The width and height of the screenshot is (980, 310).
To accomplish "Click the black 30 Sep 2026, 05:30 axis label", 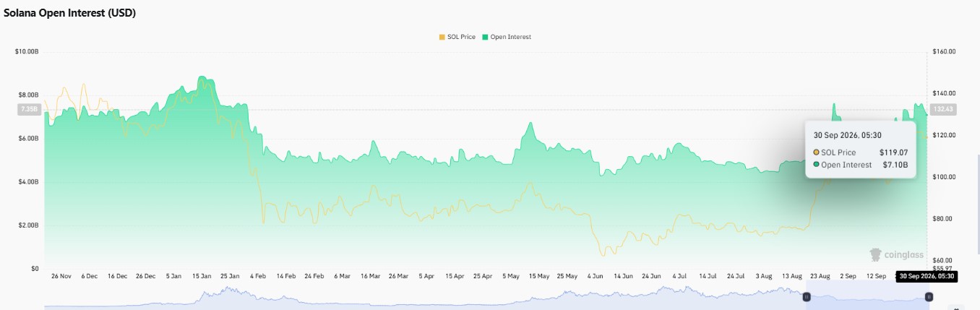I will [x=927, y=276].
